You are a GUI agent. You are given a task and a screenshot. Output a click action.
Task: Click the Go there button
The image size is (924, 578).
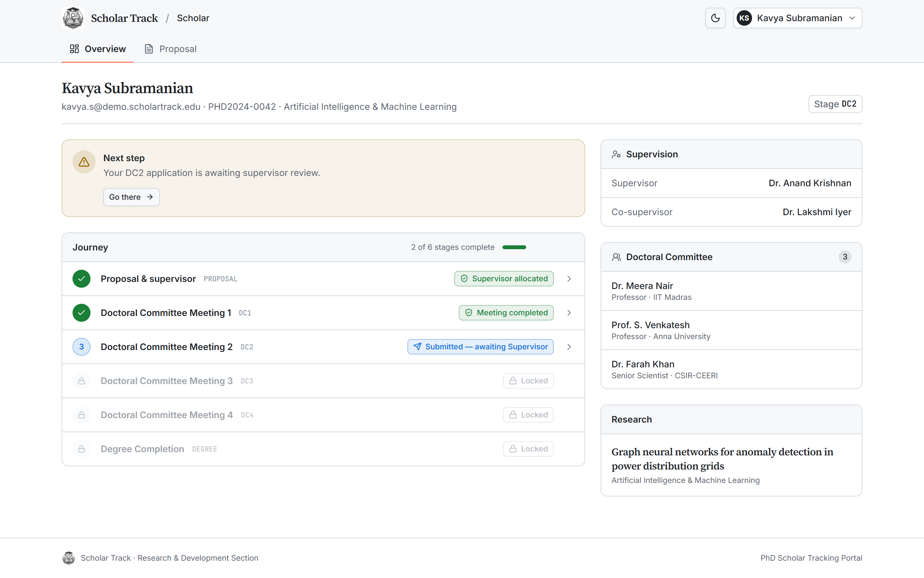131,197
